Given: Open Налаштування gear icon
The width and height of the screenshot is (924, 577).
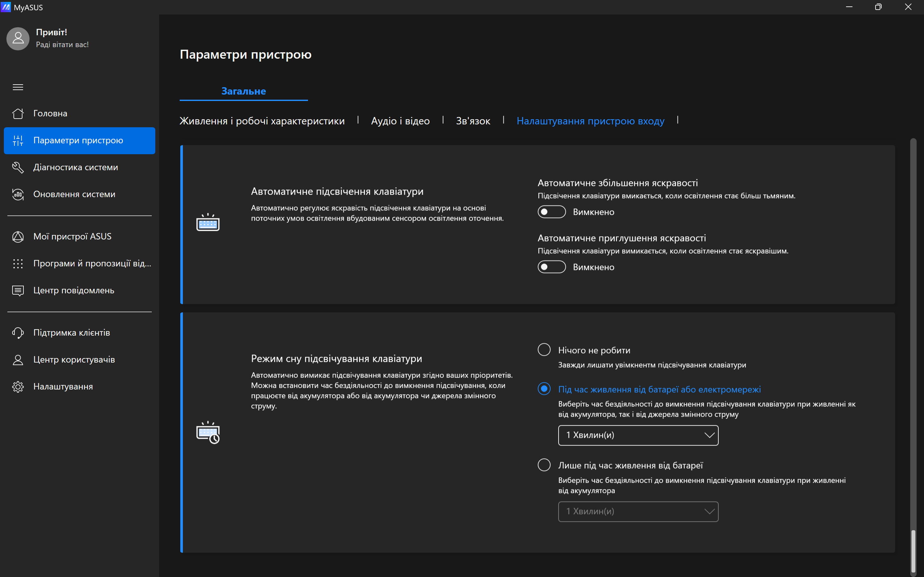Looking at the screenshot, I should 18,387.
